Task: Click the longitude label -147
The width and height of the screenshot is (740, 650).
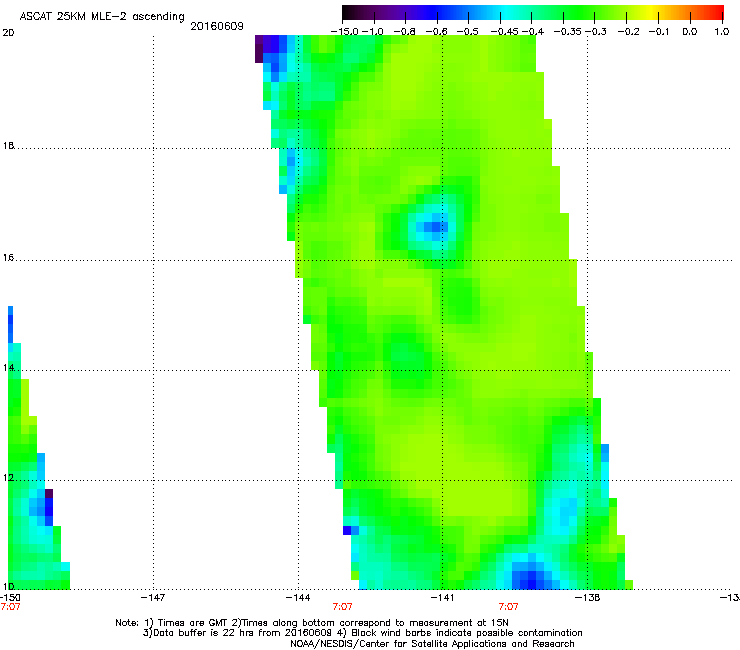Action: (153, 598)
